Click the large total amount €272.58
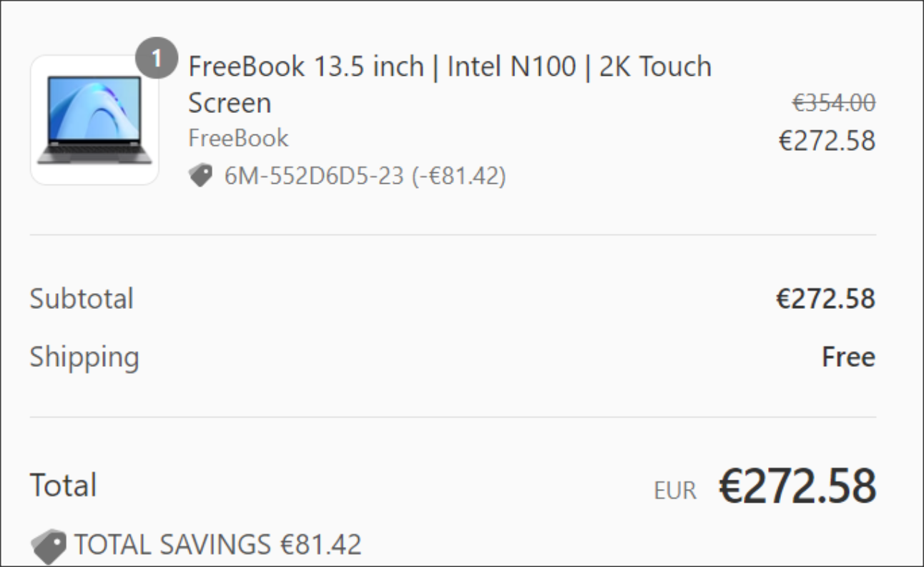 click(797, 486)
